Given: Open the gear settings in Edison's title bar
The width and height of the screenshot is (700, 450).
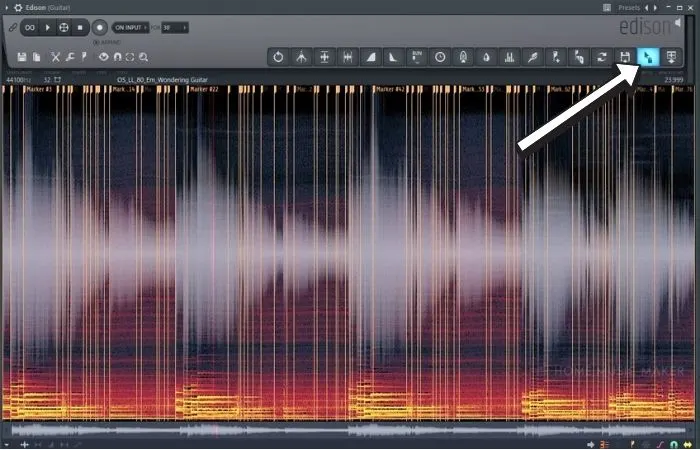Looking at the screenshot, I should coord(18,8).
